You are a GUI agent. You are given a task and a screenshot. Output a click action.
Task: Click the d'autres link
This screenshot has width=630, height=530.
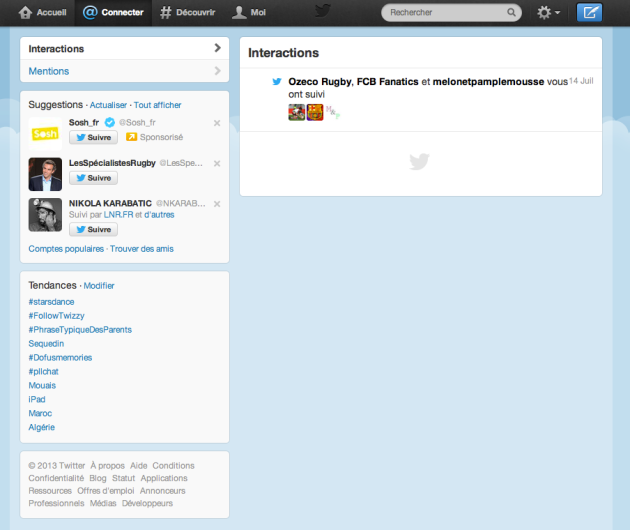[x=159, y=215]
